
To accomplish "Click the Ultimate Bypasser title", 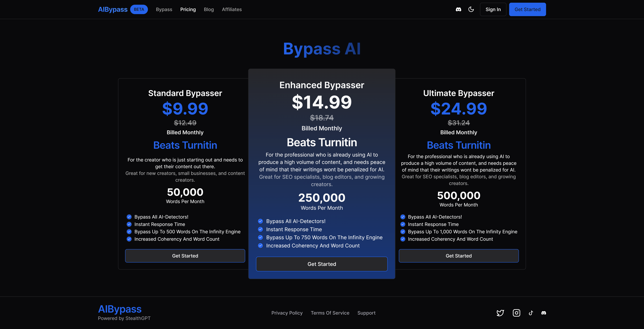I will coord(459,93).
